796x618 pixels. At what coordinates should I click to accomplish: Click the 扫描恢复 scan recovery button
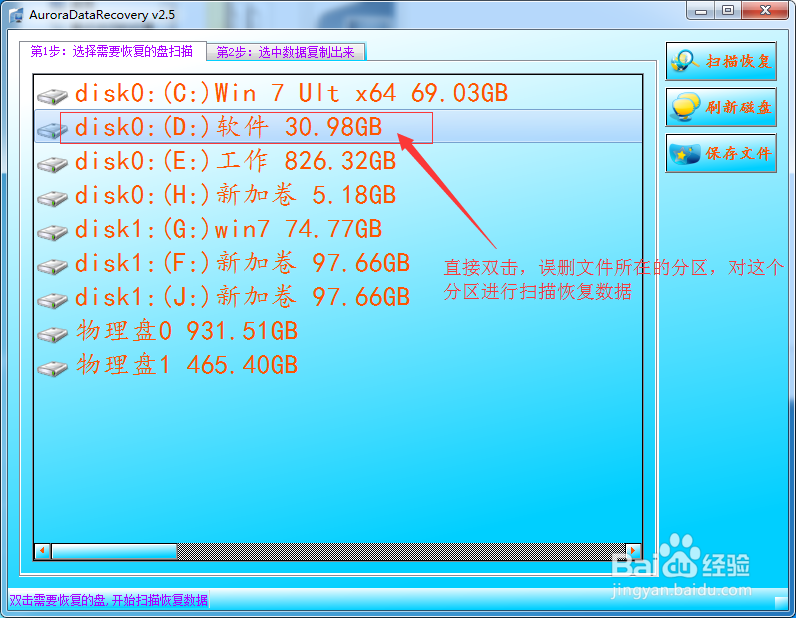pos(721,61)
